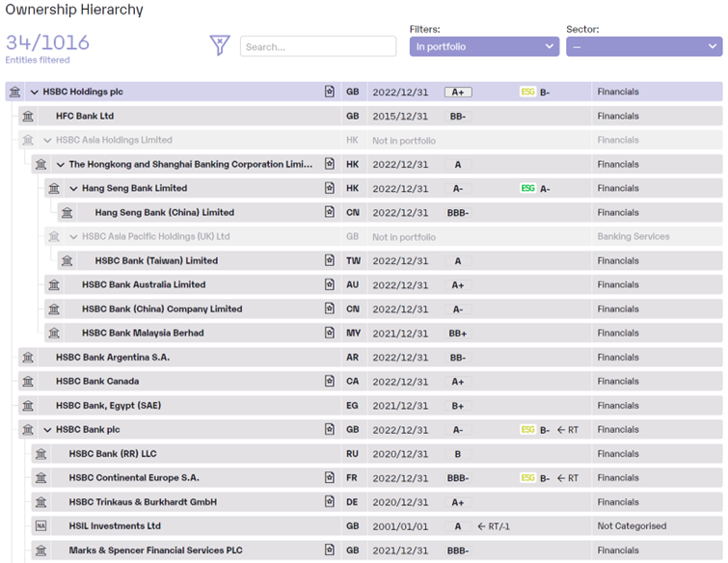Open report icon for HSBC Bank Canada
This screenshot has width=728, height=563.
coord(329,381)
